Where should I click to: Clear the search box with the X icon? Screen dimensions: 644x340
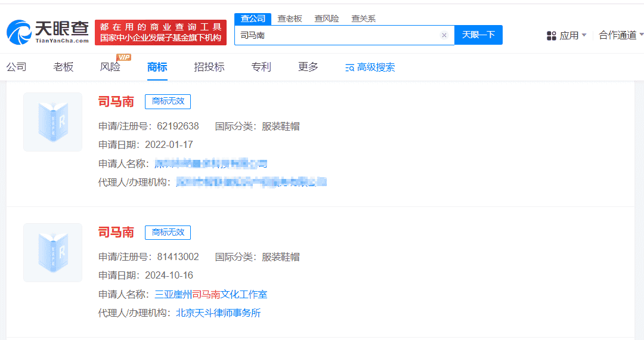click(444, 35)
